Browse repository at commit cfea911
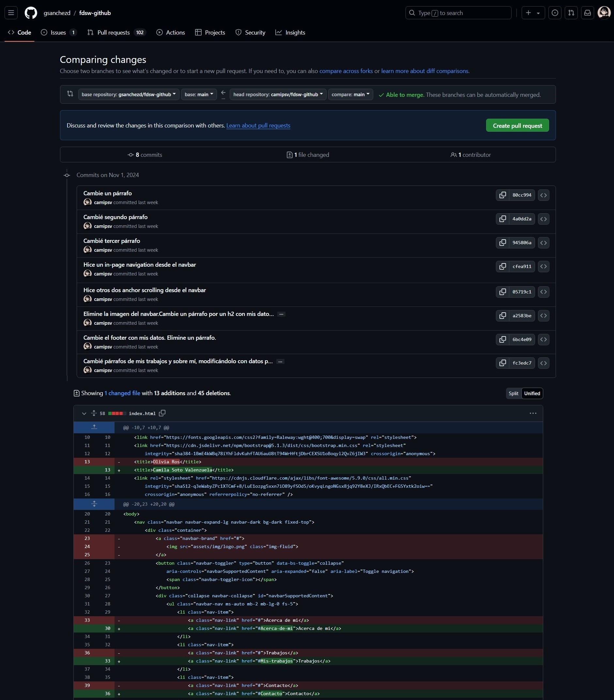Image resolution: width=614 pixels, height=700 pixels. [x=544, y=266]
